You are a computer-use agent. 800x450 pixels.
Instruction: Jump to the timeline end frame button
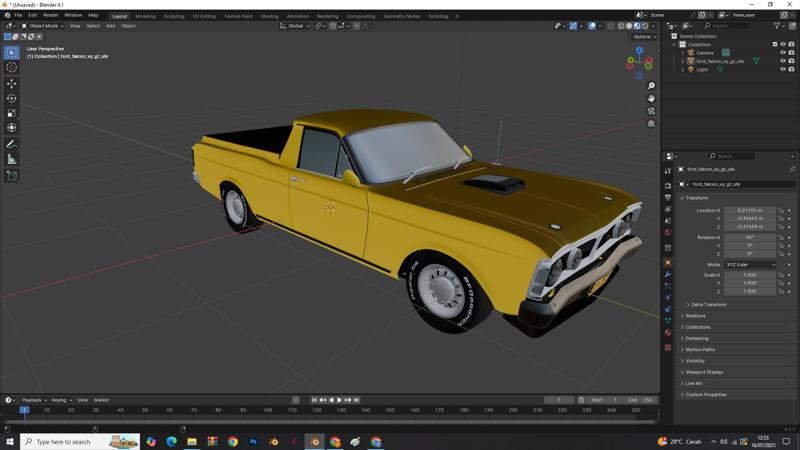click(357, 401)
